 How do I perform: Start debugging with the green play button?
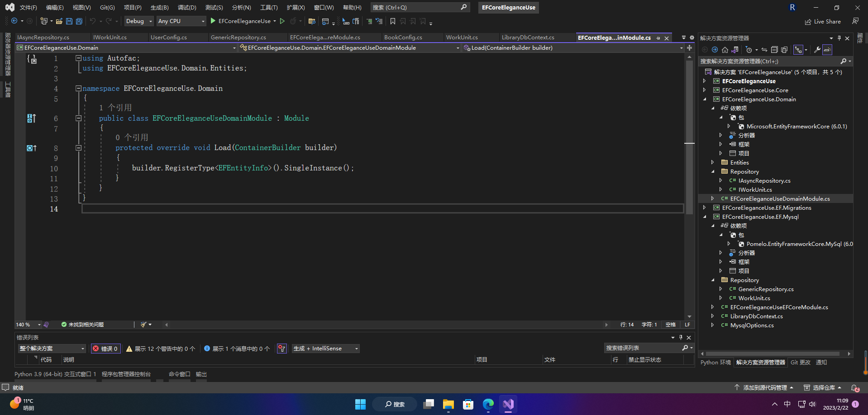click(213, 21)
